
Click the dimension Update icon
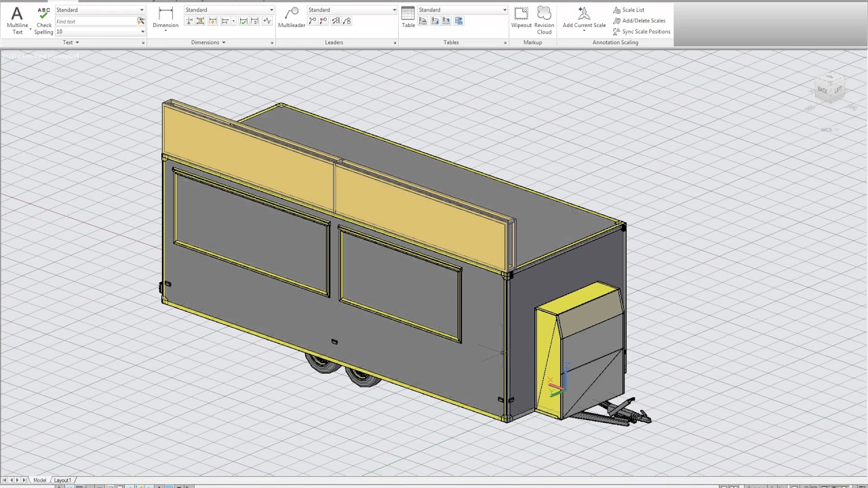pos(254,21)
